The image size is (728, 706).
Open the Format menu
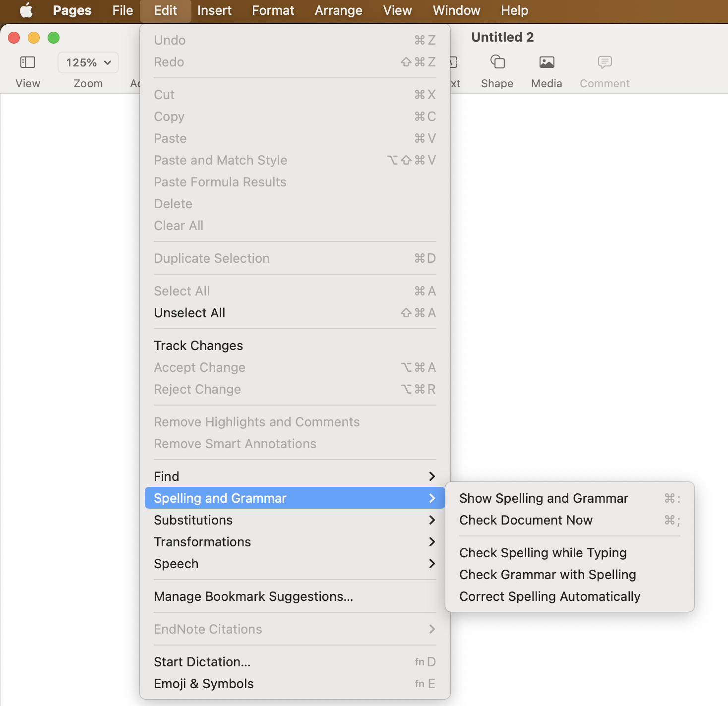(273, 10)
